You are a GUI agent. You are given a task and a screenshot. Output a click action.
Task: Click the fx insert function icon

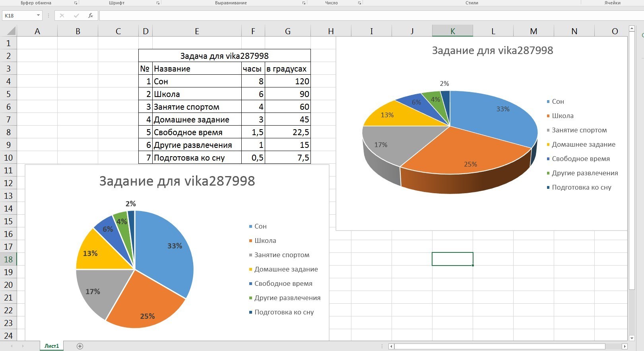(x=91, y=16)
